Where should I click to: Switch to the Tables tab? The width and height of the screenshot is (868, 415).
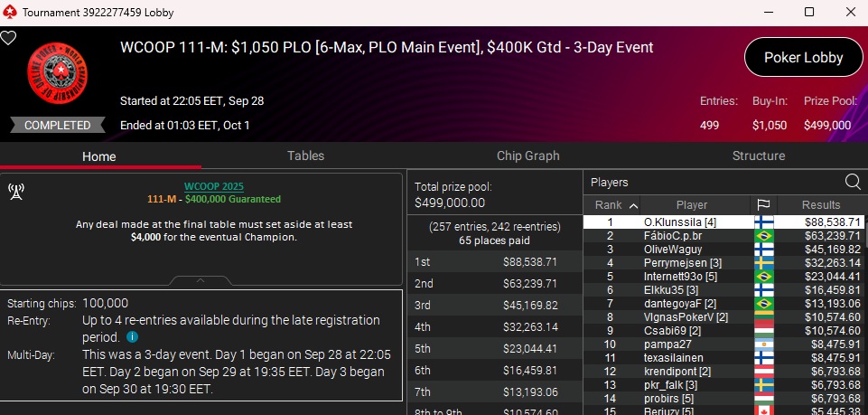[305, 156]
